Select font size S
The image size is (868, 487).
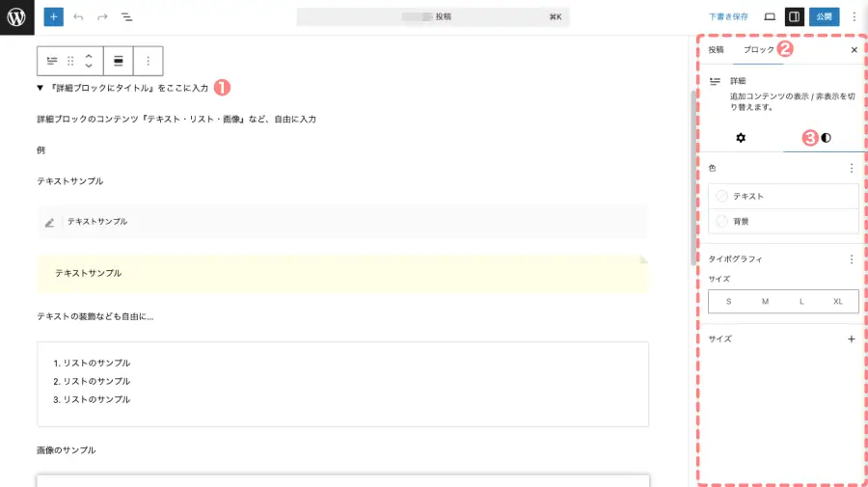pyautogui.click(x=728, y=302)
